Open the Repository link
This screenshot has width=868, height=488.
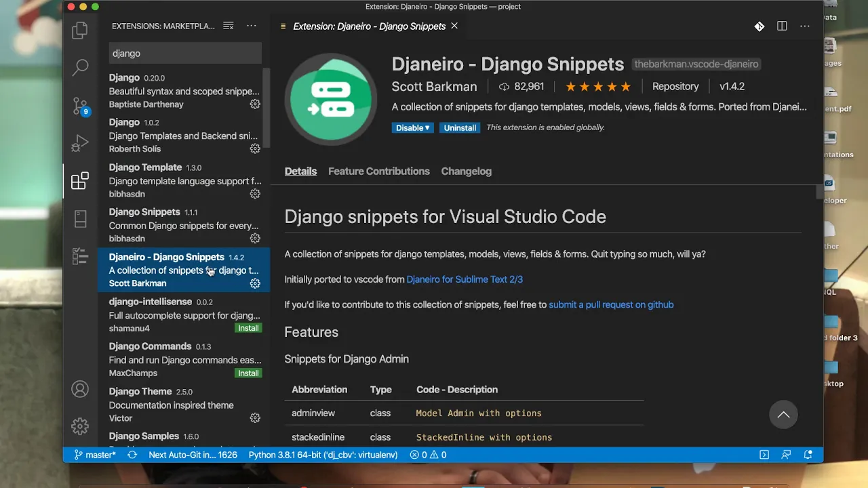(x=675, y=86)
